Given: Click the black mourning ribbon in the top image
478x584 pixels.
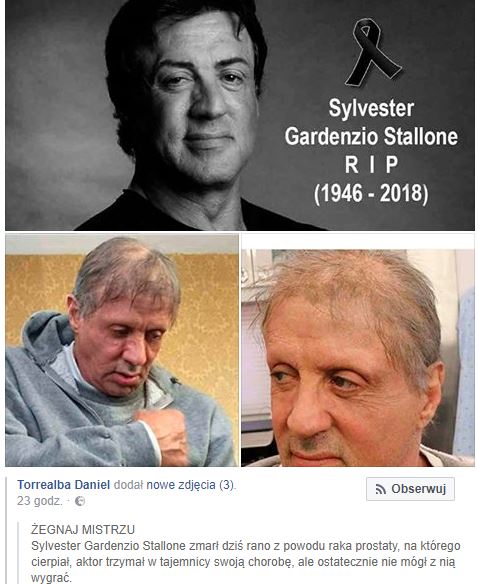Looking at the screenshot, I should point(372,52).
